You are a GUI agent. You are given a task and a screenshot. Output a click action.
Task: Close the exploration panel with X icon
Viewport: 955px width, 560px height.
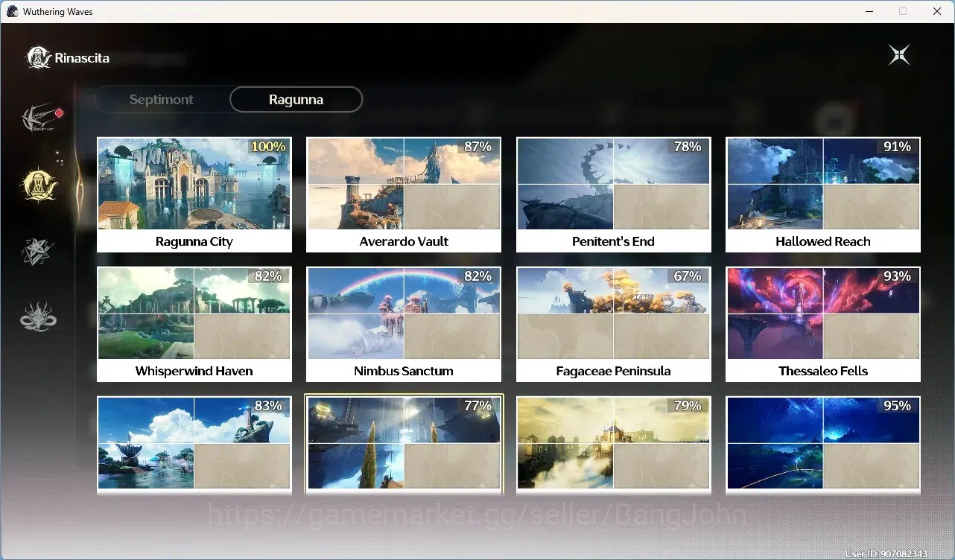[899, 55]
